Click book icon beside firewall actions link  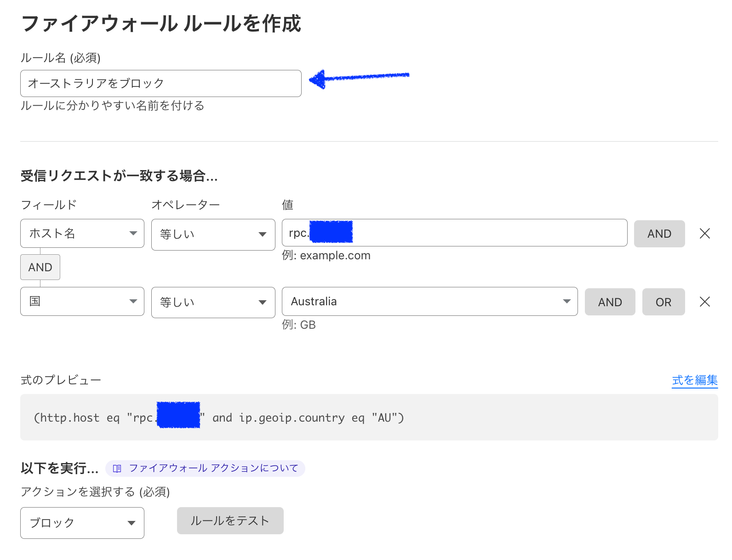coord(117,469)
